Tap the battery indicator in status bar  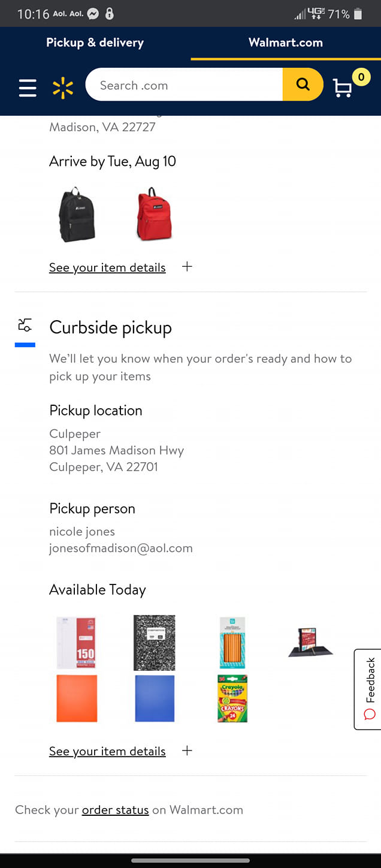point(358,14)
